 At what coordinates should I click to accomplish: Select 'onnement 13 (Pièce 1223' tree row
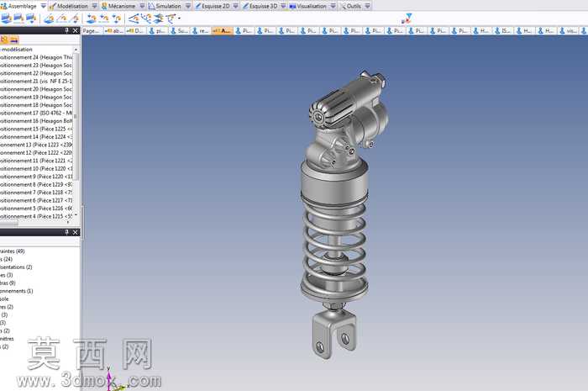[x=36, y=145]
